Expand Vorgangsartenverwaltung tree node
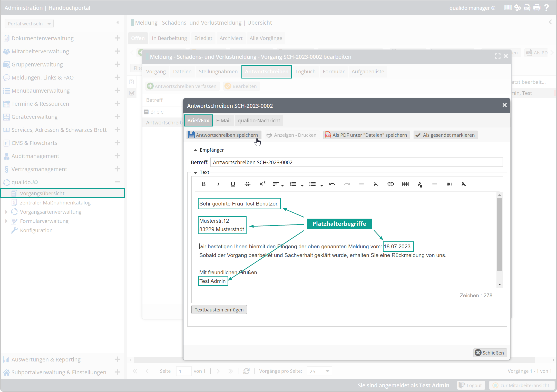This screenshot has height=392, width=557. [x=6, y=212]
